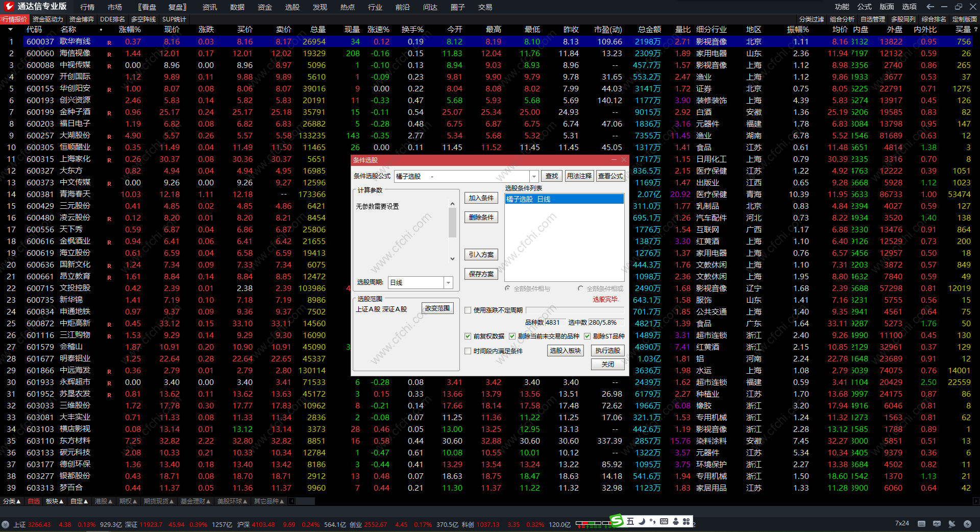Click the 计算参数 panel vertical scrollbar
980x532 pixels.
[452, 224]
